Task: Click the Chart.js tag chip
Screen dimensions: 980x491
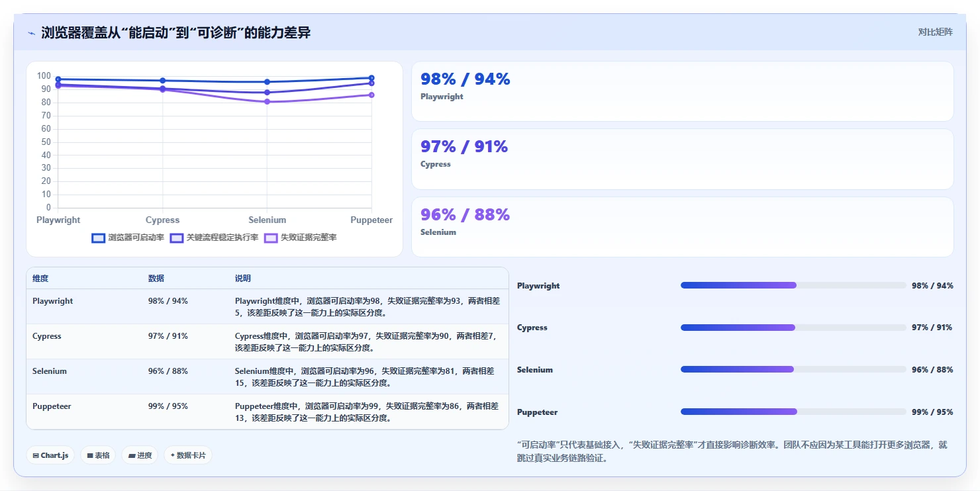Action: click(50, 455)
